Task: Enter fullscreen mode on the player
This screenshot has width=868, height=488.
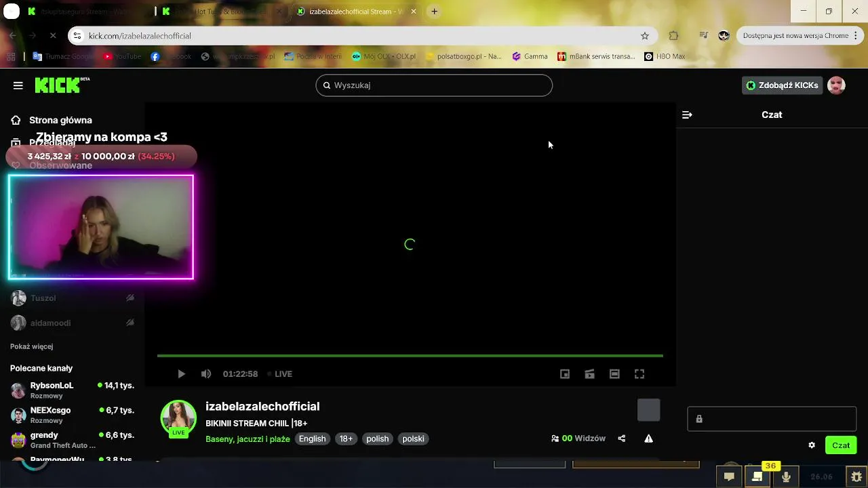Action: coord(639,374)
